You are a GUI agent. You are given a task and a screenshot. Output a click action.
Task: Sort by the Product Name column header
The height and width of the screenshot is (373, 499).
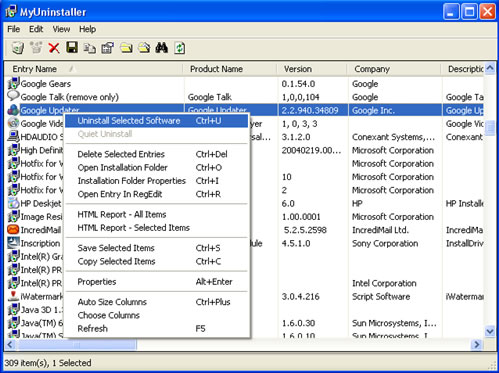tap(230, 69)
